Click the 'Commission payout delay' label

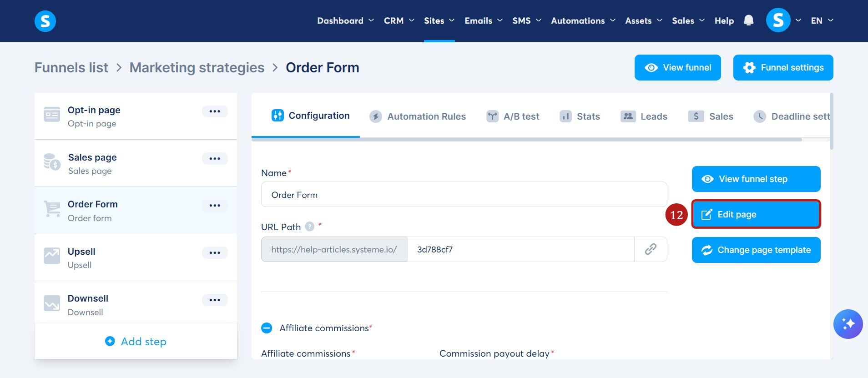tap(495, 353)
